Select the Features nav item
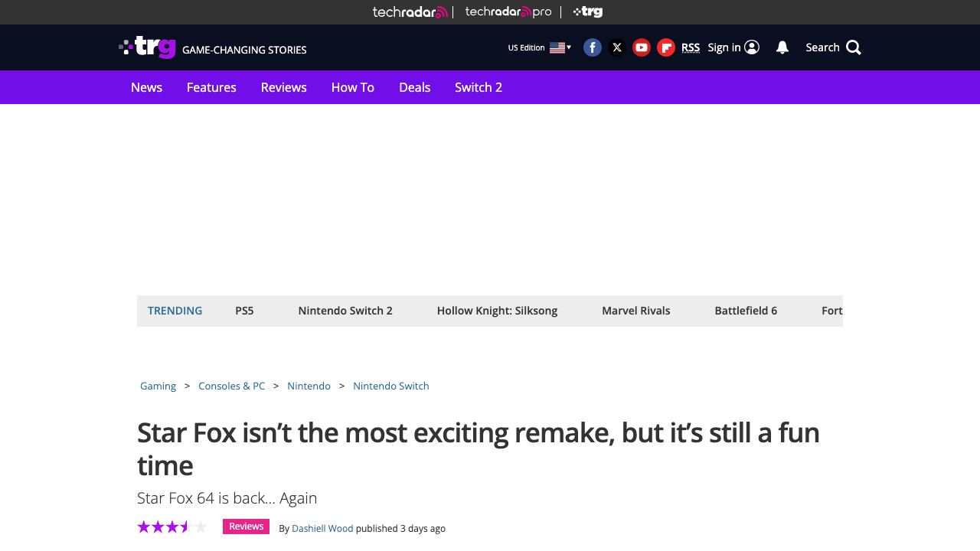The image size is (980, 551). (x=211, y=87)
